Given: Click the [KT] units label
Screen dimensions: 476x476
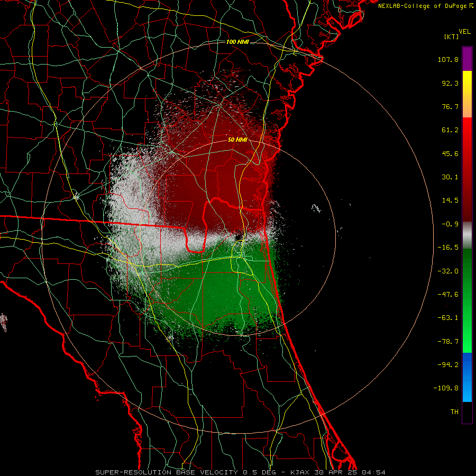Looking at the screenshot, I should [451, 36].
